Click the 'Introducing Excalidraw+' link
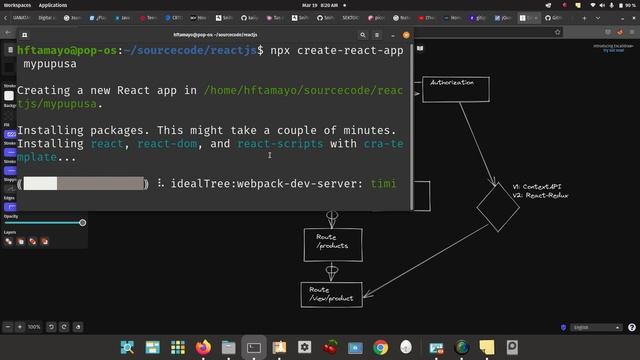 pyautogui.click(x=613, y=46)
